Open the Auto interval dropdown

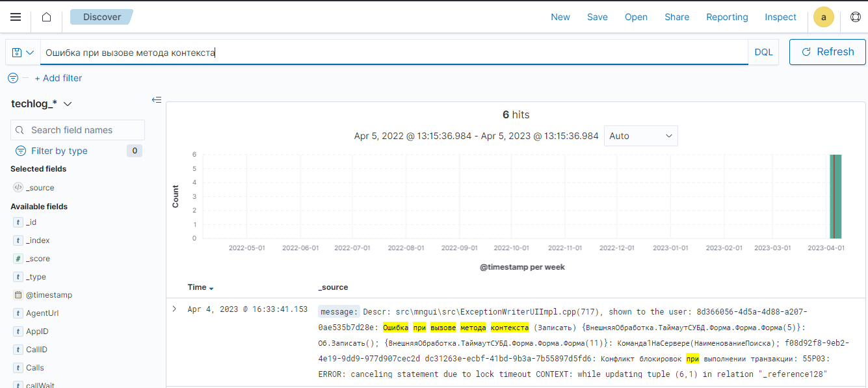[640, 136]
